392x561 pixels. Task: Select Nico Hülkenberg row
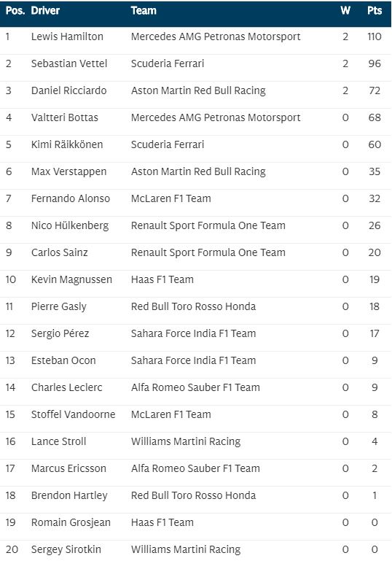(x=196, y=225)
